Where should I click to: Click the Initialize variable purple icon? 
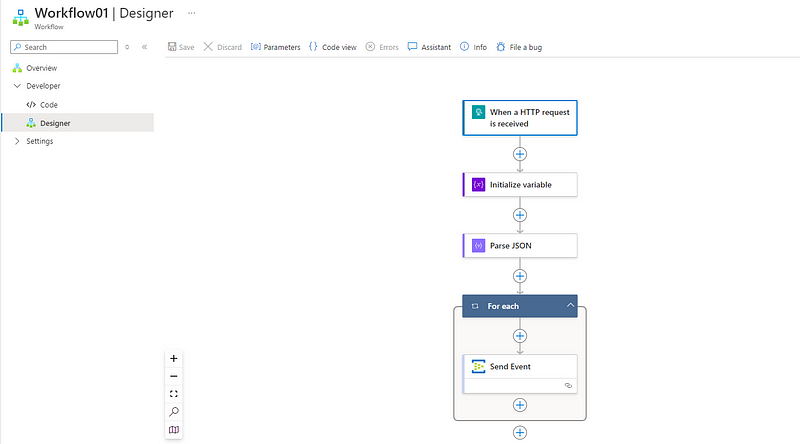tap(478, 185)
